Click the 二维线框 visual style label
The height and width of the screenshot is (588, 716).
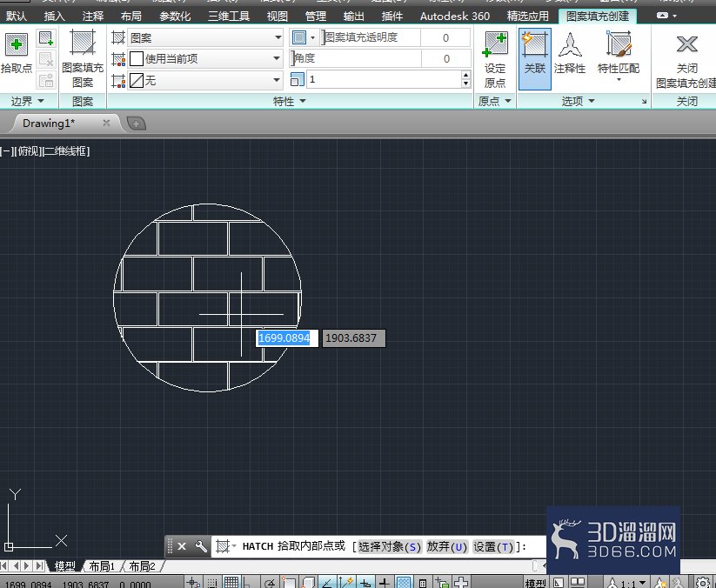tap(66, 151)
